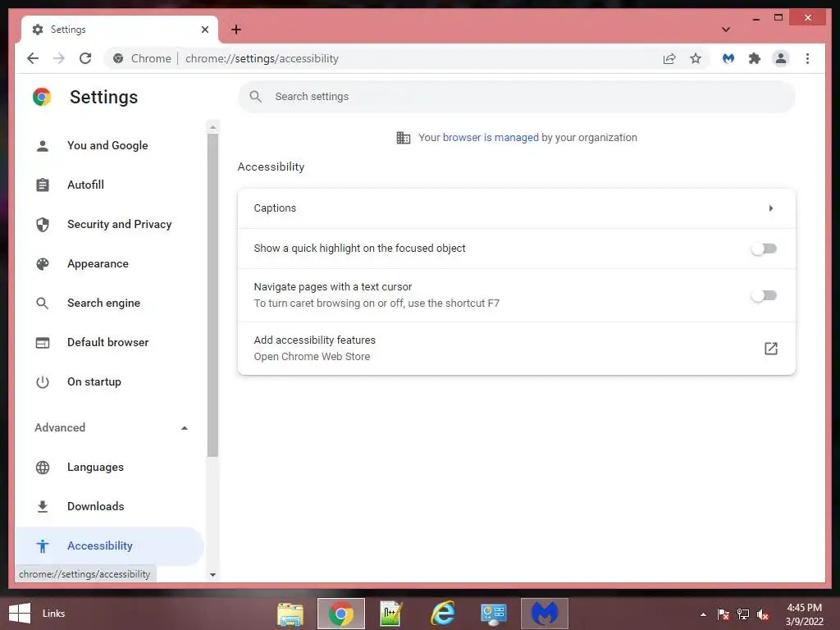840x630 pixels.
Task: Open the notepad app on taskbar
Action: [391, 614]
